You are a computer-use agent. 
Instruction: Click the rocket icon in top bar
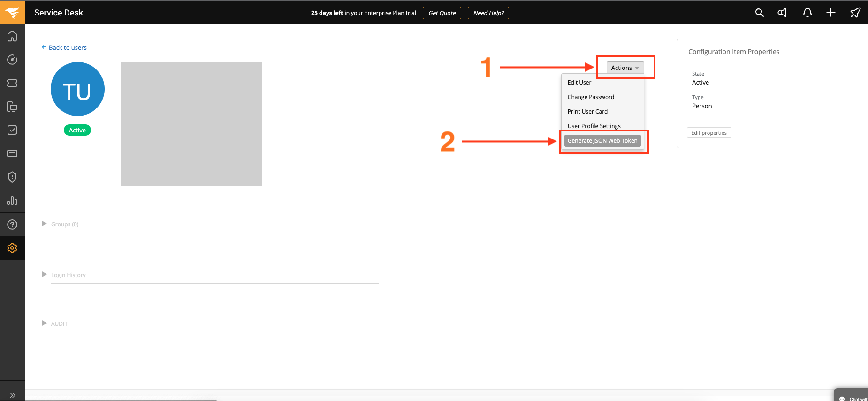[x=855, y=13]
